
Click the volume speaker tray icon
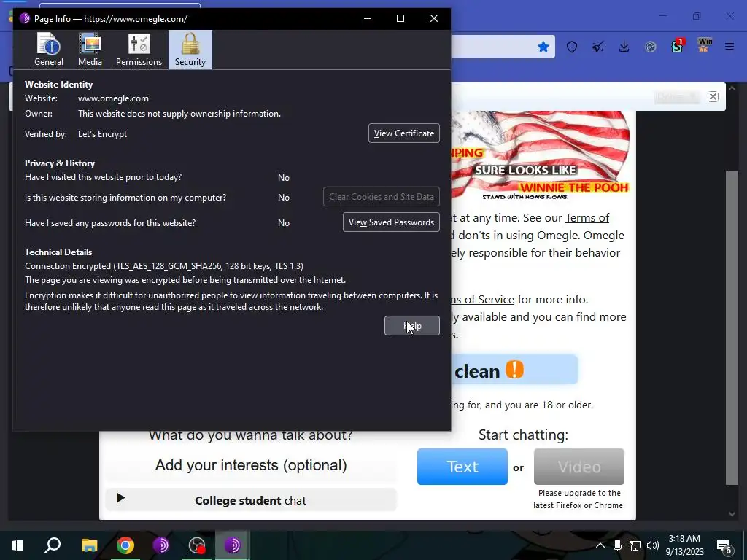point(653,545)
